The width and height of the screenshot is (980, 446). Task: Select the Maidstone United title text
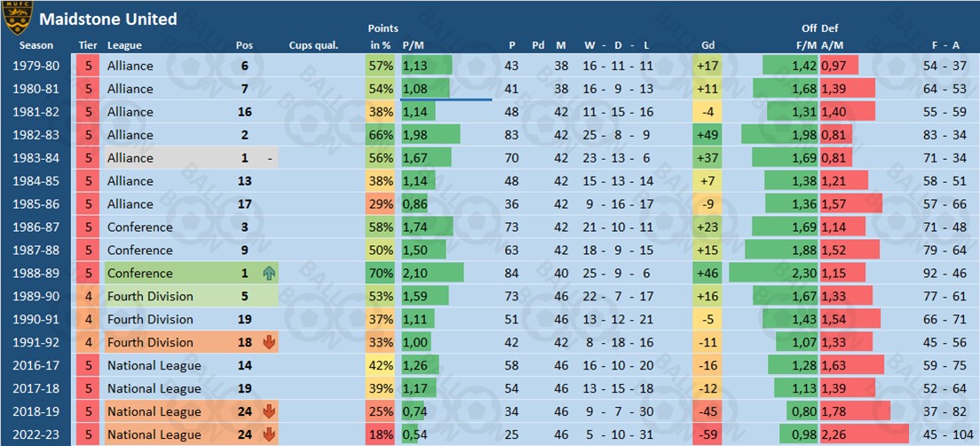(x=108, y=20)
